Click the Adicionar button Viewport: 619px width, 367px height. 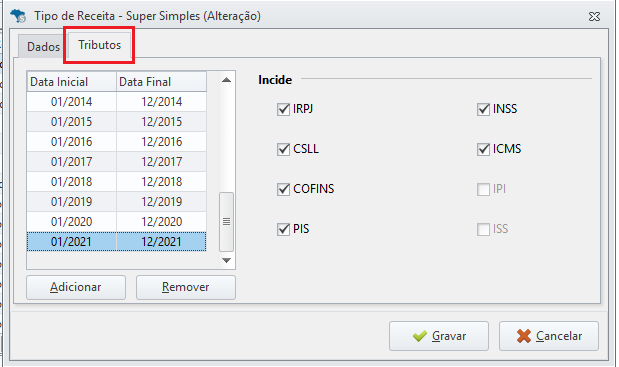point(76,287)
